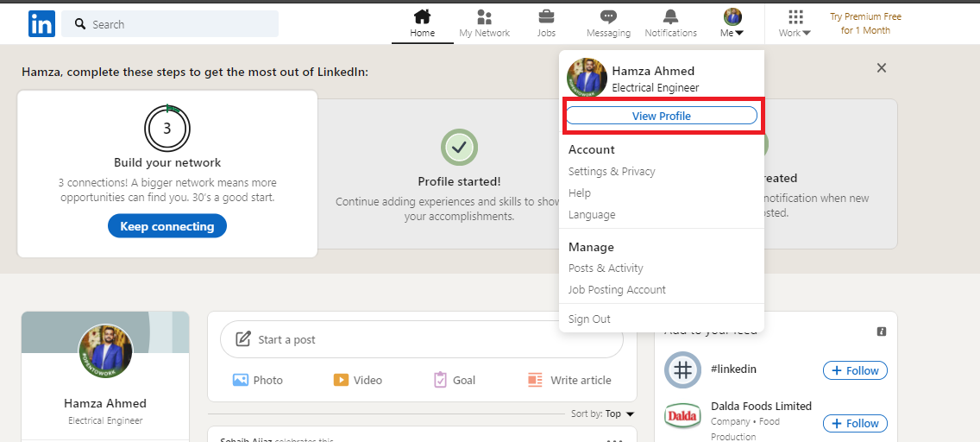Click Electrical Engineer text in left sidebar
Viewport: 980px width, 442px height.
tap(105, 420)
